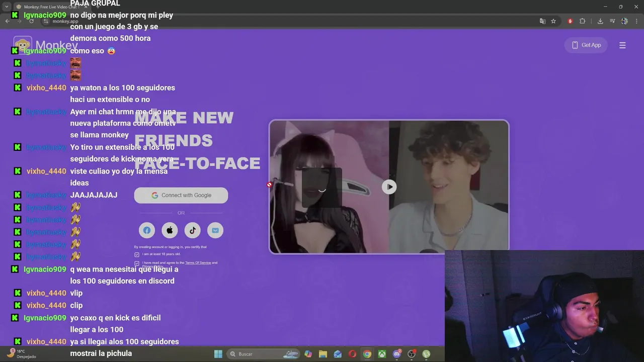This screenshot has height=362, width=644.
Task: Tick 'I am at least 18 years old' checkbox
Action: pyautogui.click(x=137, y=254)
